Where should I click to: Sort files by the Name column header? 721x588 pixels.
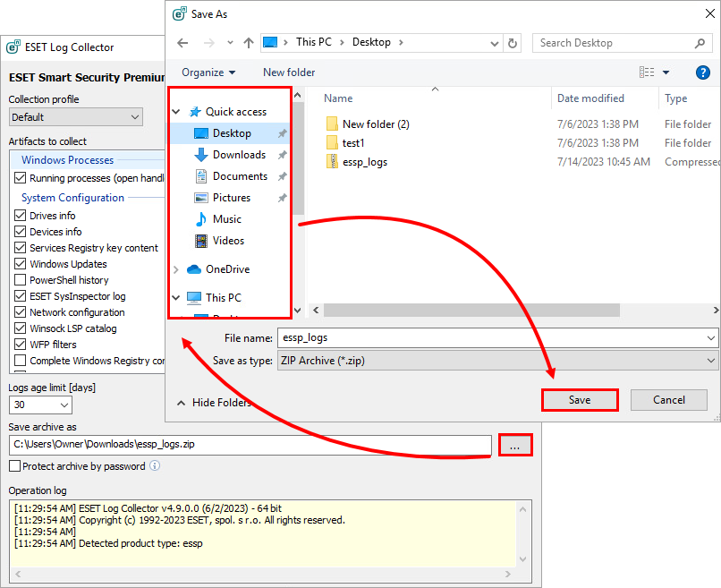(x=338, y=98)
